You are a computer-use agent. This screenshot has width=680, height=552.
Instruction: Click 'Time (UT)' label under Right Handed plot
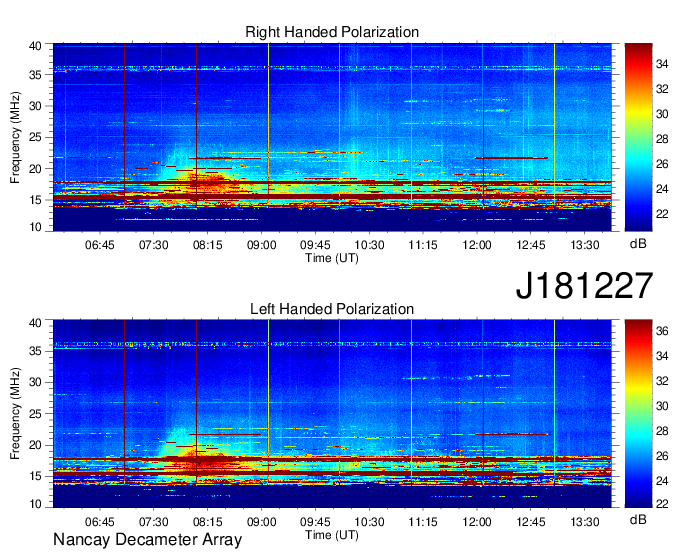click(x=332, y=258)
